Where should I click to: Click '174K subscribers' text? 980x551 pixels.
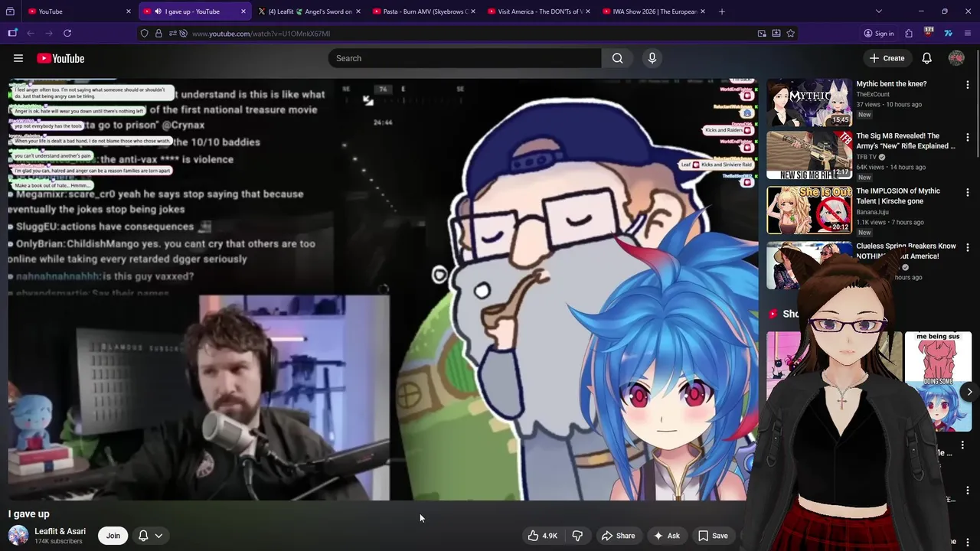click(58, 542)
